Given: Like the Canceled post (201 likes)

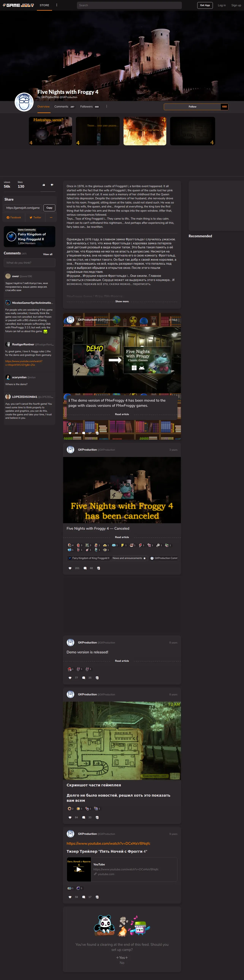Looking at the screenshot, I should 70,568.
